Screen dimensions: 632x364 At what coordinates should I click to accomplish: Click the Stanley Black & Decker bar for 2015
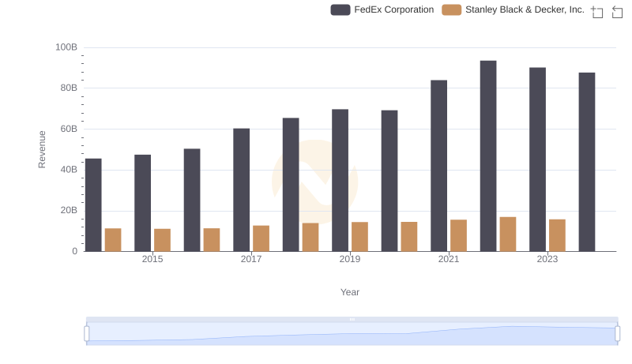coord(163,240)
